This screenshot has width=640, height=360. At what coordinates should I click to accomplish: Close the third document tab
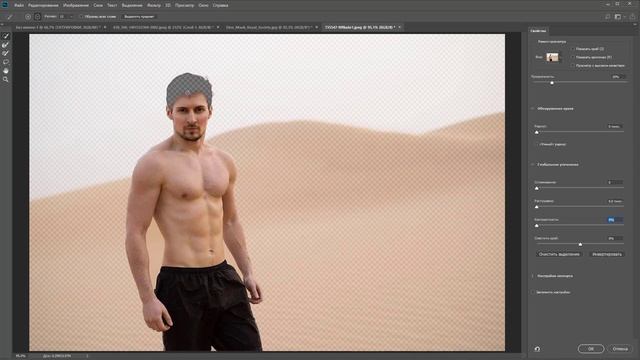(x=317, y=27)
